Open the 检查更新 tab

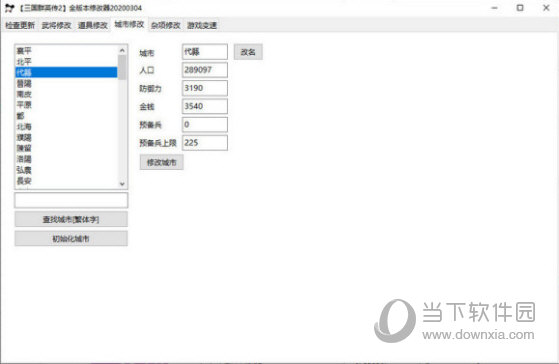click(20, 25)
